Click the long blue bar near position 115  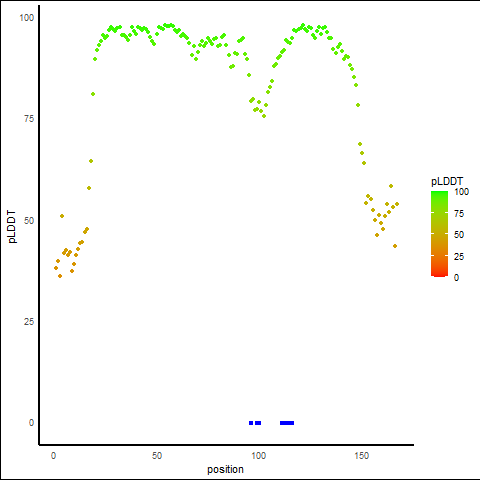287,423
